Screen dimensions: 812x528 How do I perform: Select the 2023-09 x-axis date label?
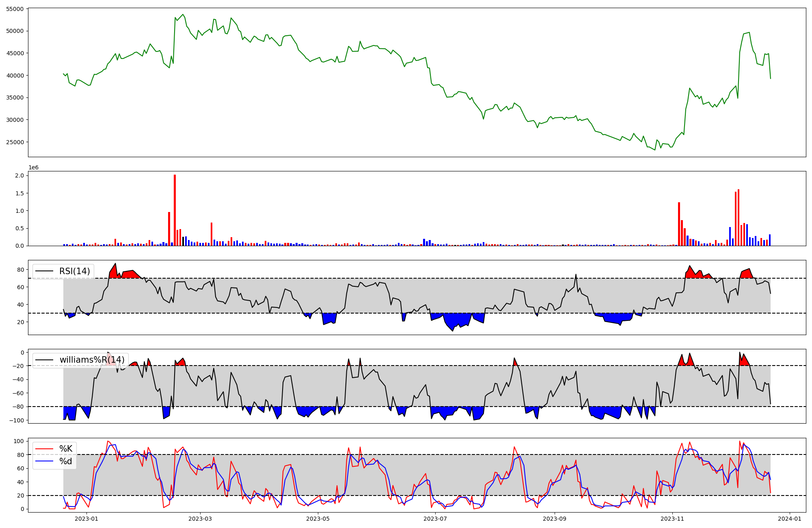555,519
